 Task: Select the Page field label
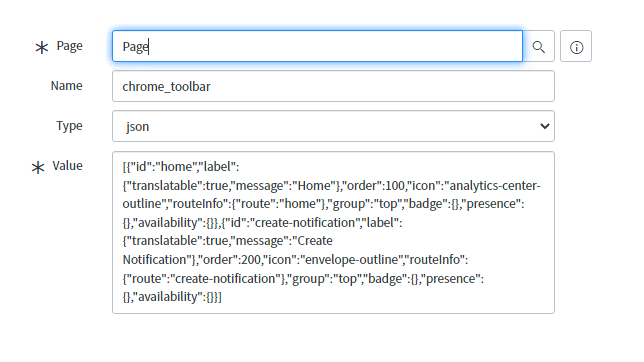tap(69, 46)
